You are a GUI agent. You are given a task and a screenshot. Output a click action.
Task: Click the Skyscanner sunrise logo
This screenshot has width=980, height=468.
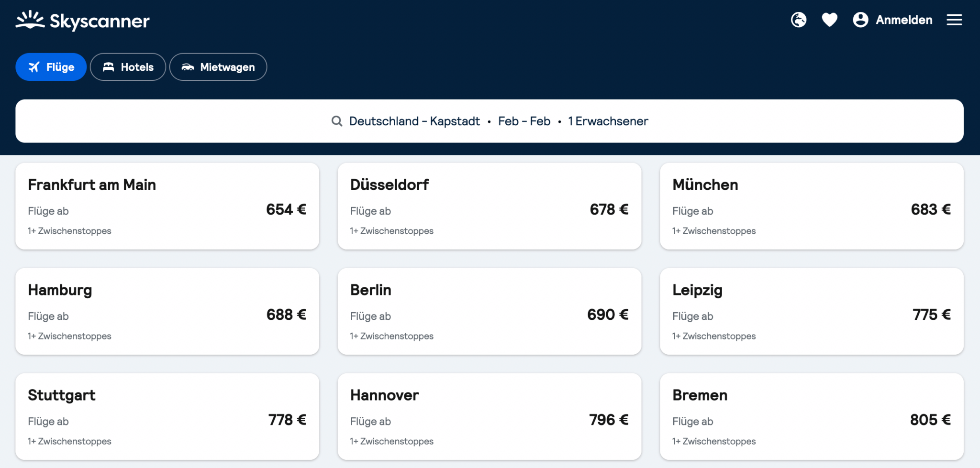coord(30,19)
